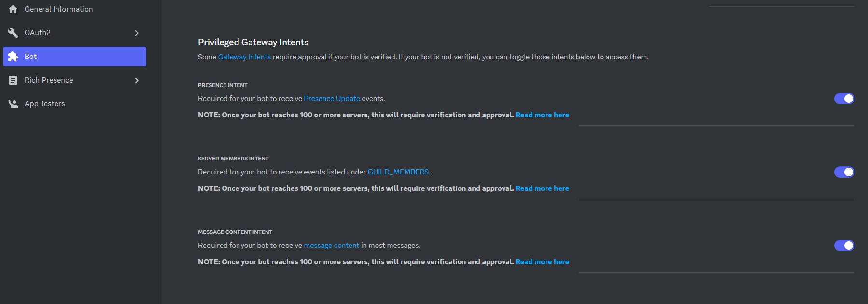The image size is (868, 304).
Task: Enable the Presence Intent toggle
Action: 844,99
